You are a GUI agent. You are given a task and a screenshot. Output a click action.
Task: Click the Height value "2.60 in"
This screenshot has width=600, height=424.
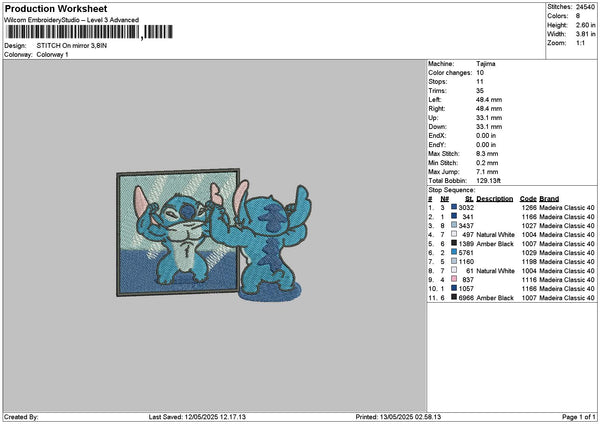tap(585, 25)
